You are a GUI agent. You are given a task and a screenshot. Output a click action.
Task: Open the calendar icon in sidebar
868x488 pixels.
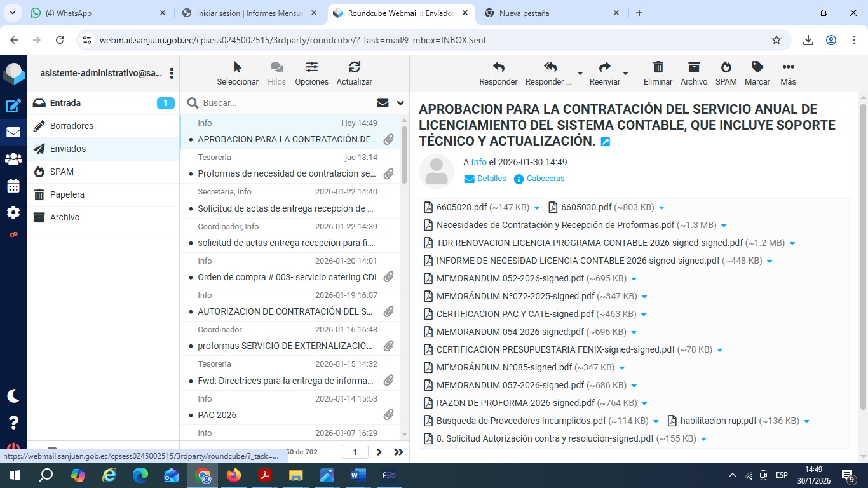(x=13, y=186)
